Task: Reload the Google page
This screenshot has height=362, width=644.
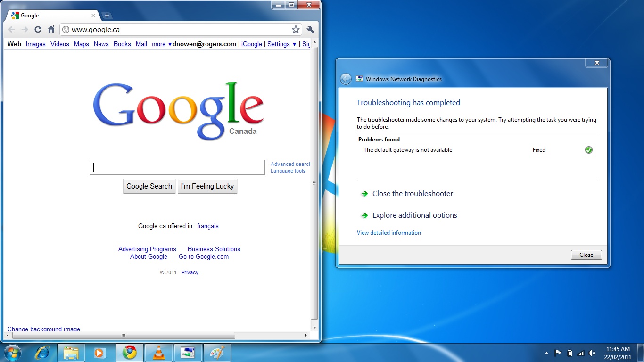Action: (x=38, y=29)
